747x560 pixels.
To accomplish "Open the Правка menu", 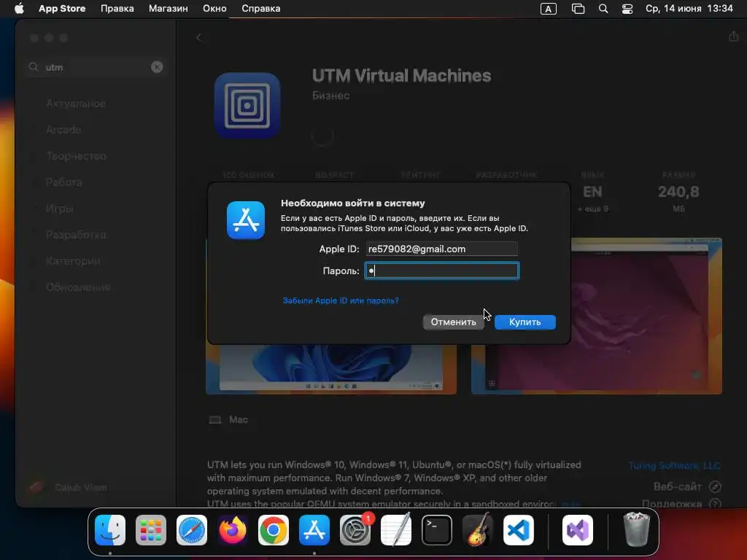I will (x=117, y=9).
